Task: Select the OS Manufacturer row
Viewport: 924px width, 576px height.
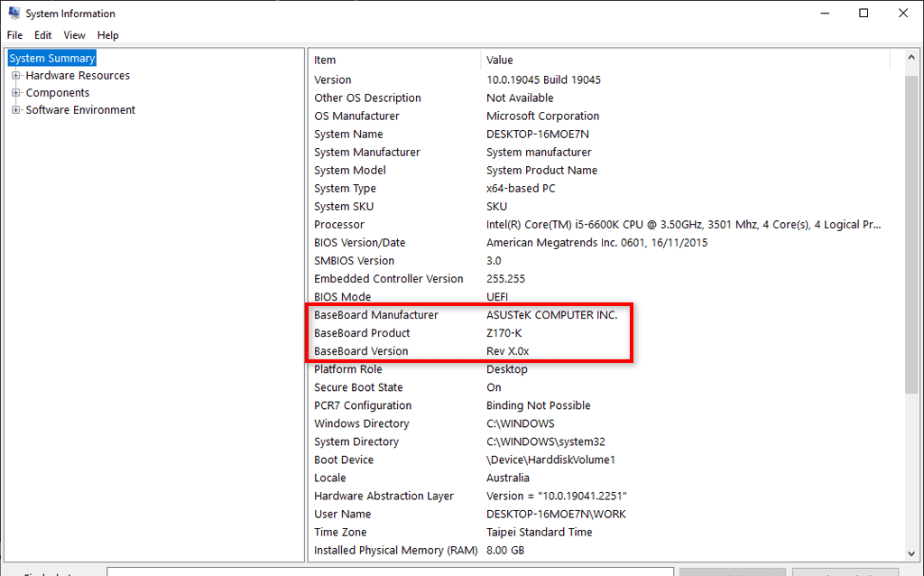Action: click(x=600, y=116)
